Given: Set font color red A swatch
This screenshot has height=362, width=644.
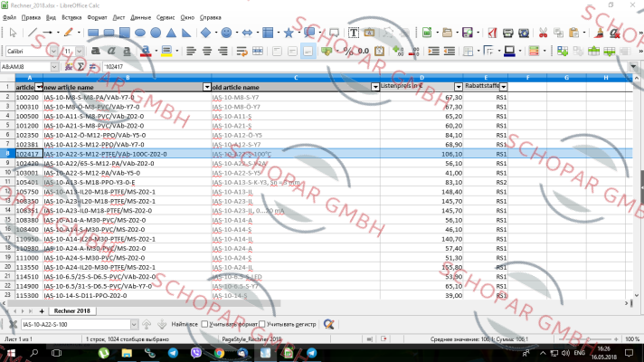Looking at the screenshot, I should point(145,51).
